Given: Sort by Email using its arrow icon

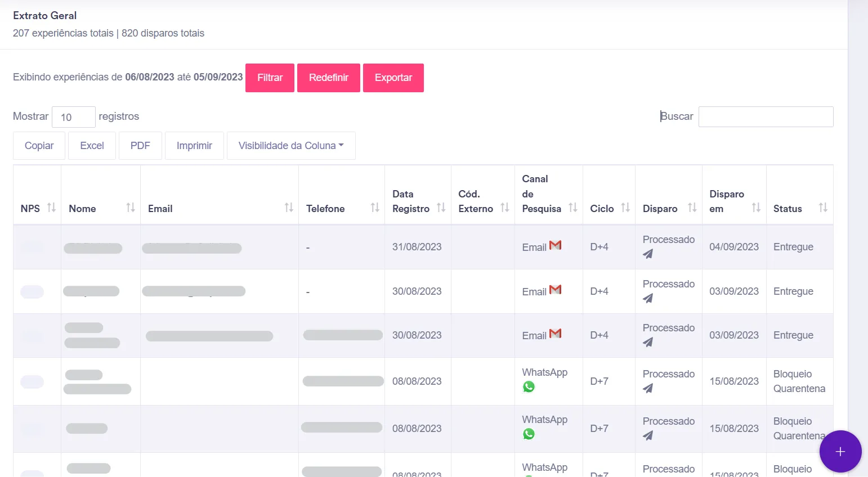Looking at the screenshot, I should (x=289, y=208).
